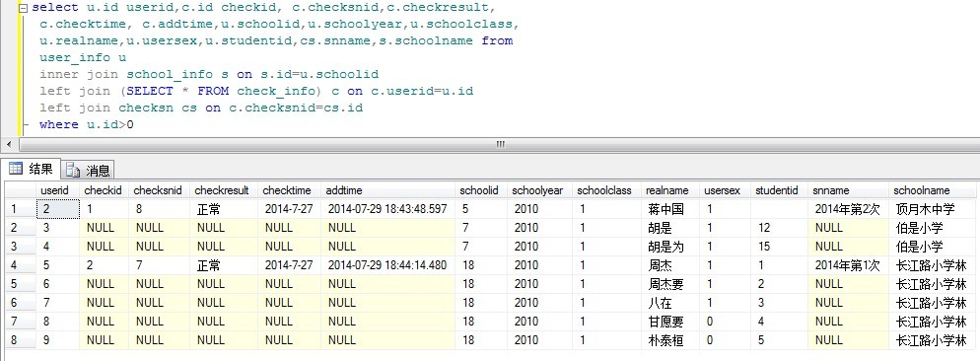The width and height of the screenshot is (980, 361).
Task: Click the top-left corner select-all grid cell
Action: [x=21, y=190]
